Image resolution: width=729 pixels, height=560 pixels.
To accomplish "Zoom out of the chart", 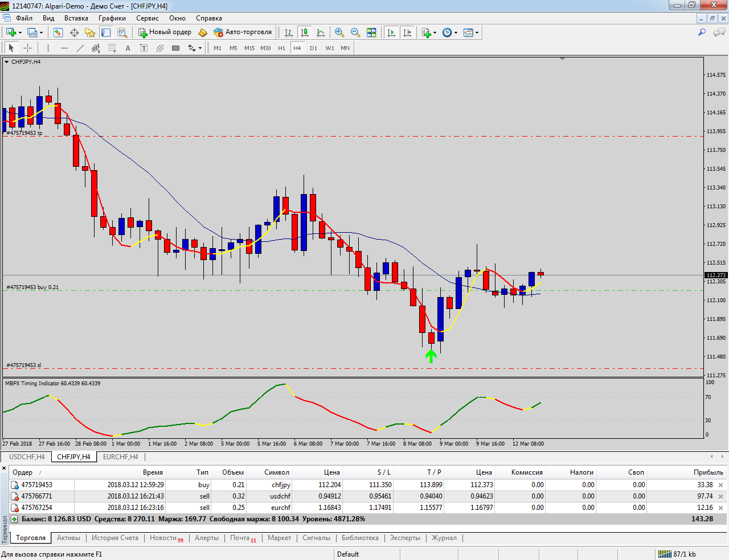I will tap(355, 32).
